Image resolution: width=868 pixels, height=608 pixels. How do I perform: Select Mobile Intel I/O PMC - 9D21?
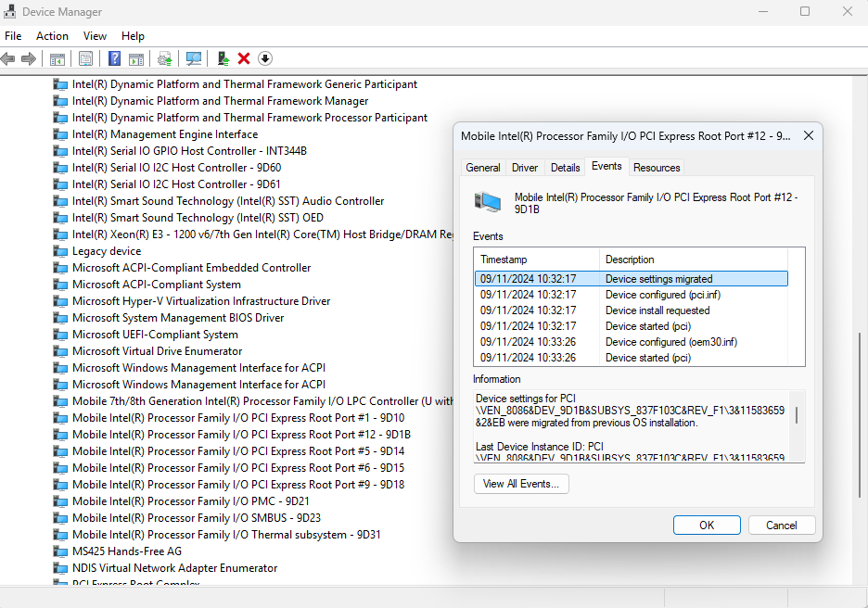tap(190, 501)
